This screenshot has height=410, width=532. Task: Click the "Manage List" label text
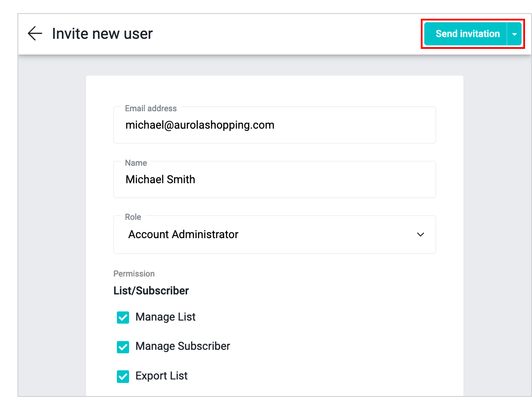click(x=165, y=317)
